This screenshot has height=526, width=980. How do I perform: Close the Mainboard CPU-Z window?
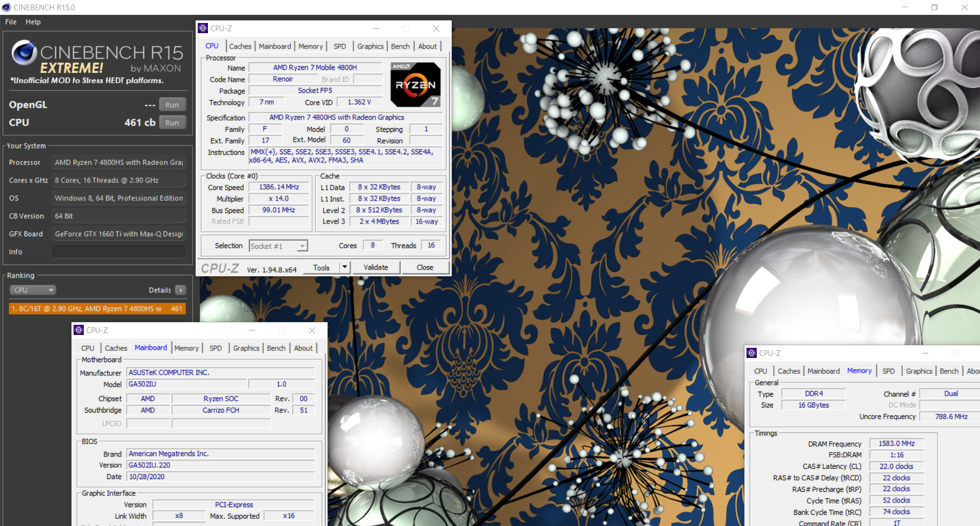click(x=312, y=330)
